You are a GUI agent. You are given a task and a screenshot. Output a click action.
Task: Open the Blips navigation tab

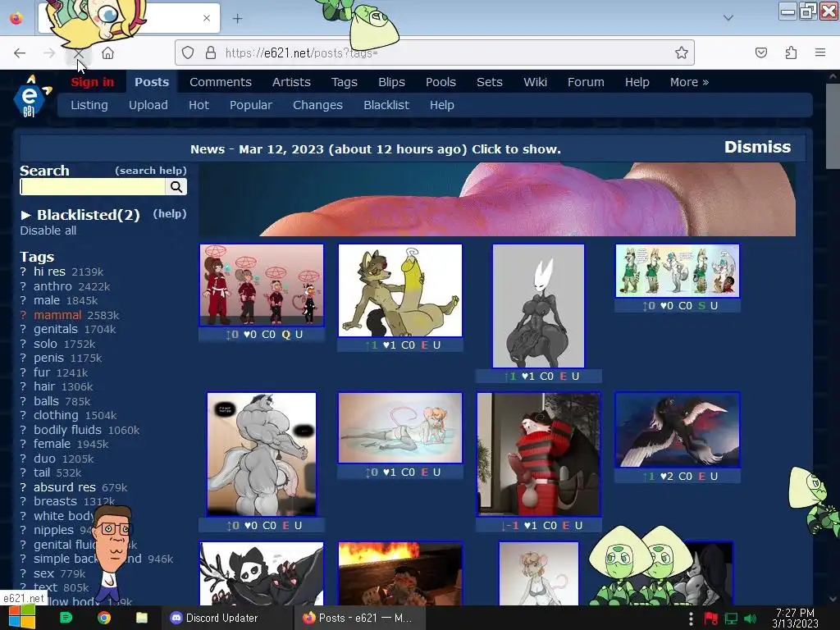[391, 82]
